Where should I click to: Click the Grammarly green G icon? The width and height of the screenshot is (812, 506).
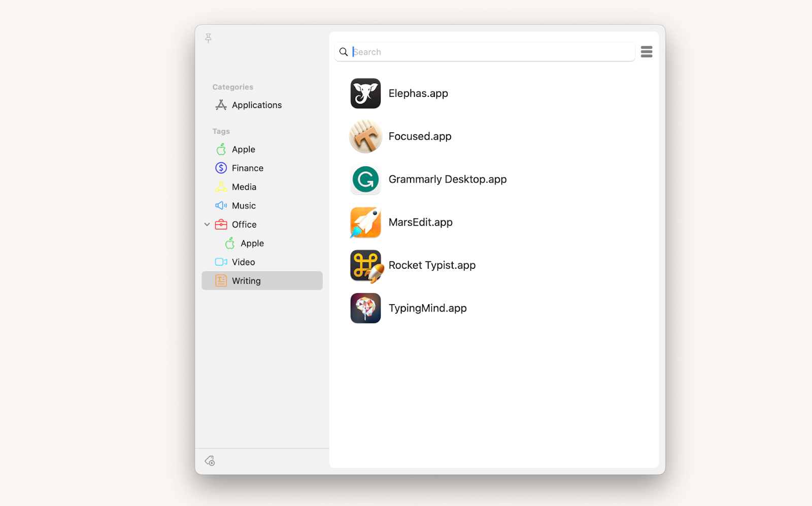click(365, 179)
